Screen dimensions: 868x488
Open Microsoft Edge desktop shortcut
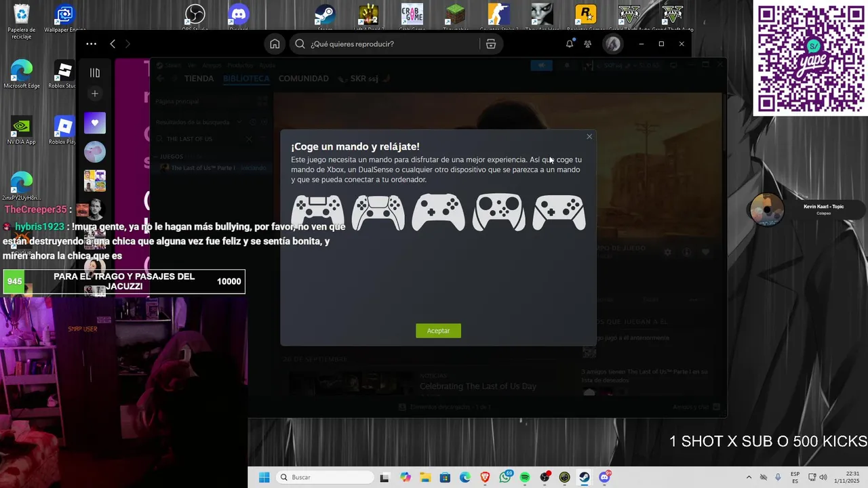22,75
